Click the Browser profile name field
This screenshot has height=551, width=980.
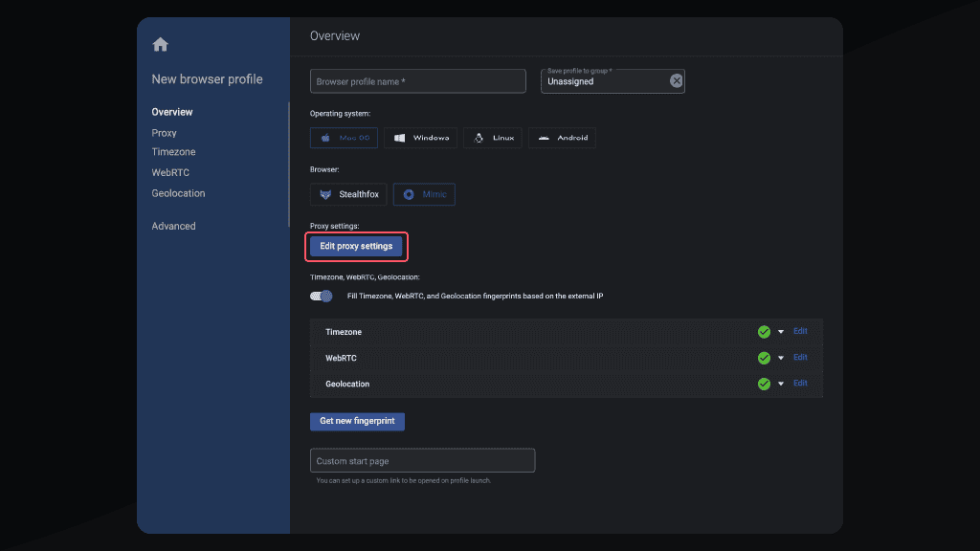[x=418, y=81]
